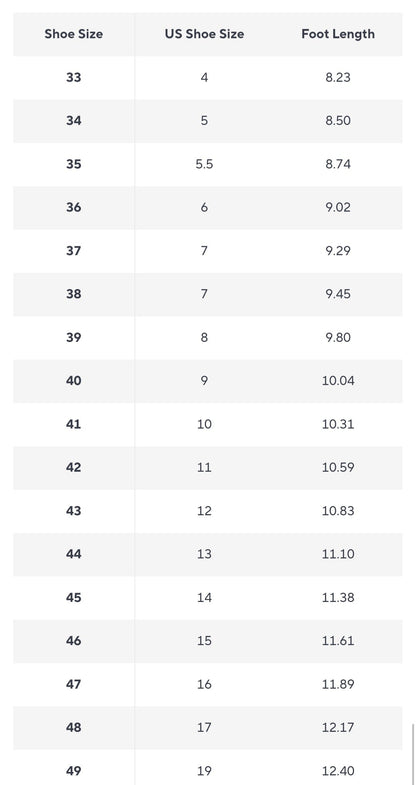Click US shoe size 5.5 cell
Screen dimensions: 416x785
coord(204,164)
